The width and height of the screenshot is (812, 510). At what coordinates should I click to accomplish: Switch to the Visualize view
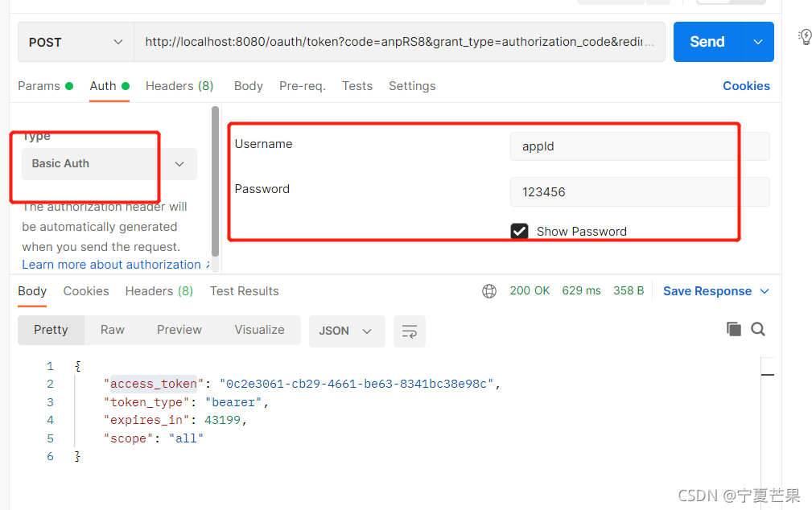[259, 331]
